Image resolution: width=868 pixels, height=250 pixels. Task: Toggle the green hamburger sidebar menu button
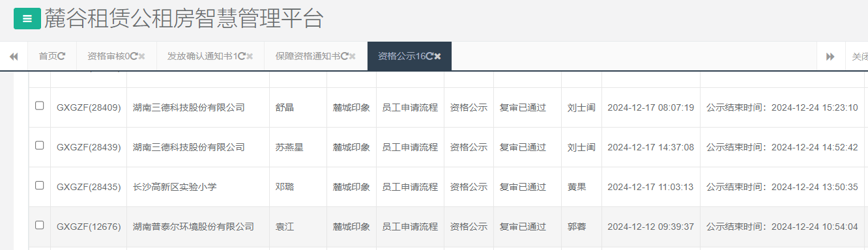point(27,19)
